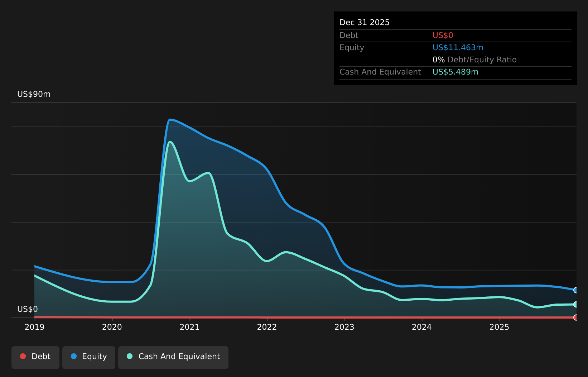Viewport: 588px width, 377px height.
Task: Click the 2021 x-axis label
Action: (189, 327)
